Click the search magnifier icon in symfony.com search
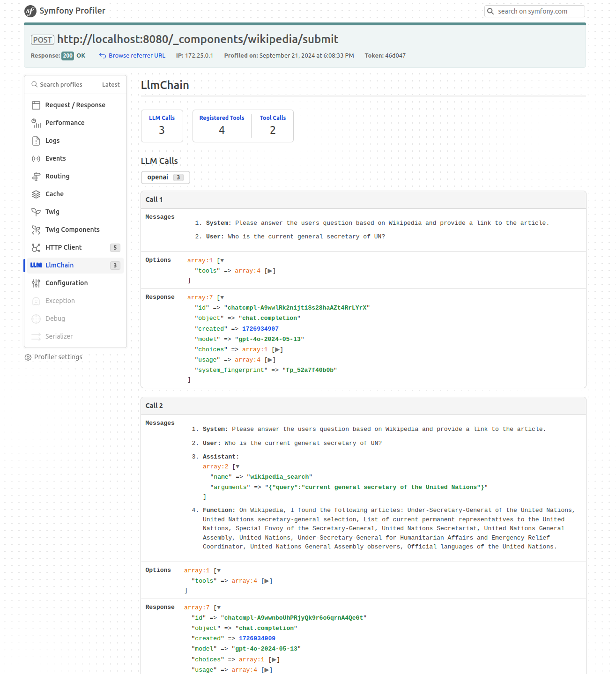 [490, 11]
